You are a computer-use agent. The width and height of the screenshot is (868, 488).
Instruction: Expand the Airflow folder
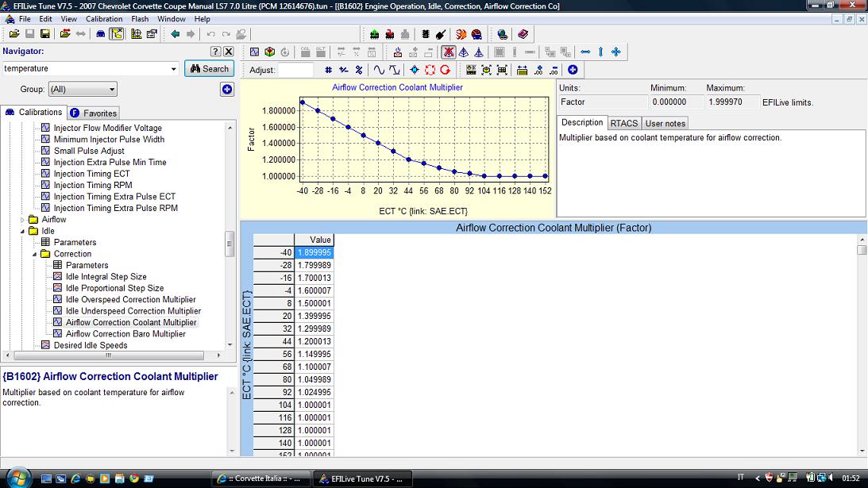(x=23, y=220)
